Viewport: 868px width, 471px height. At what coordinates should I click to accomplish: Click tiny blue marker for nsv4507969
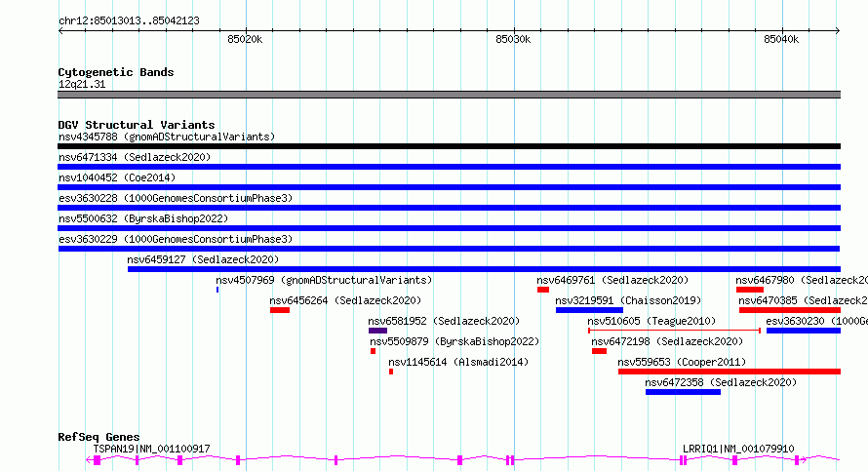point(217,290)
